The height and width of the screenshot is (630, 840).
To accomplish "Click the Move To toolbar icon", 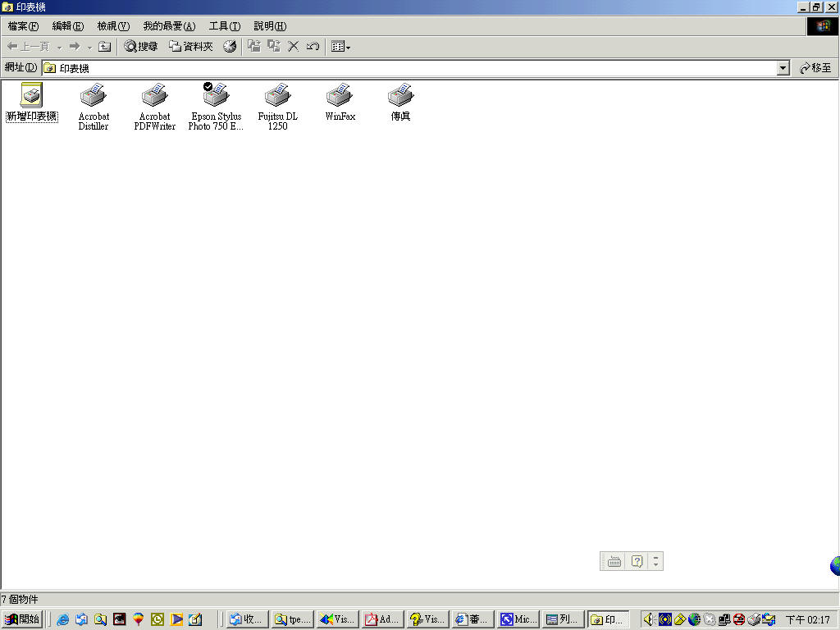I will (254, 47).
